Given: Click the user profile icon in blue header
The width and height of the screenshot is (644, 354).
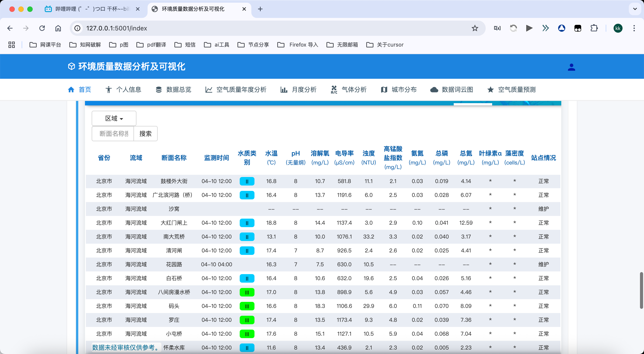Looking at the screenshot, I should (x=571, y=67).
